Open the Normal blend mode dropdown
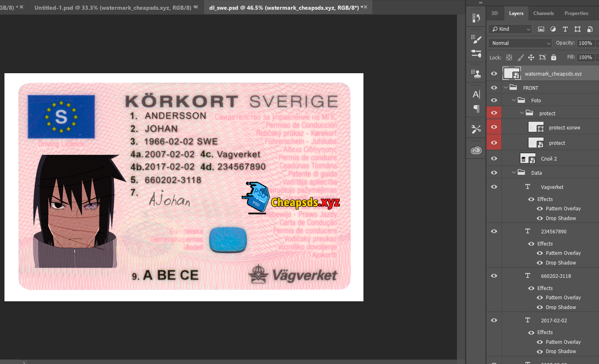This screenshot has width=599, height=364. pyautogui.click(x=520, y=43)
